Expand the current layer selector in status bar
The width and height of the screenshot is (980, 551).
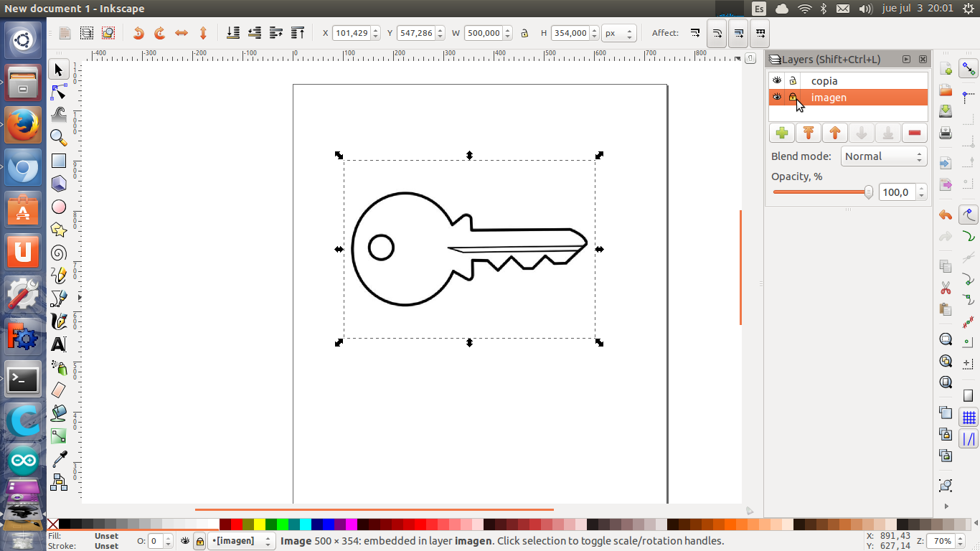tap(241, 541)
